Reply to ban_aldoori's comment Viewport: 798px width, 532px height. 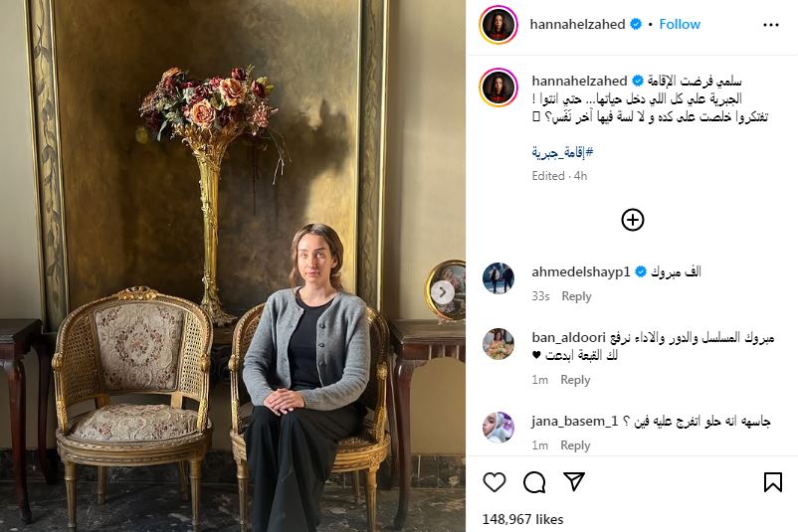coord(575,380)
